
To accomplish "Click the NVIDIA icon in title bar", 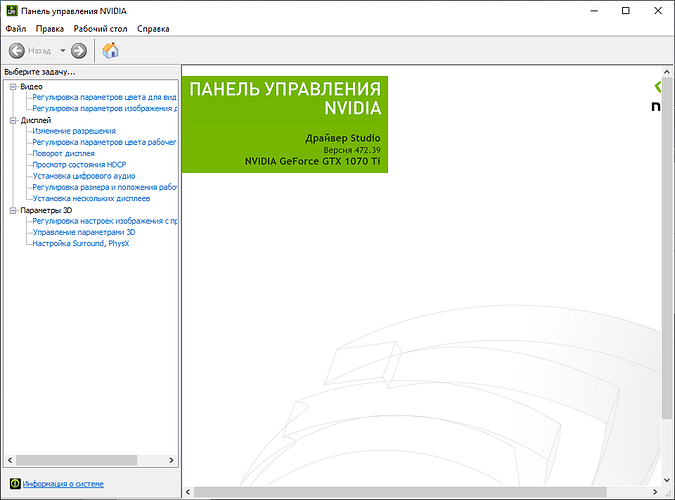I will (x=12, y=11).
